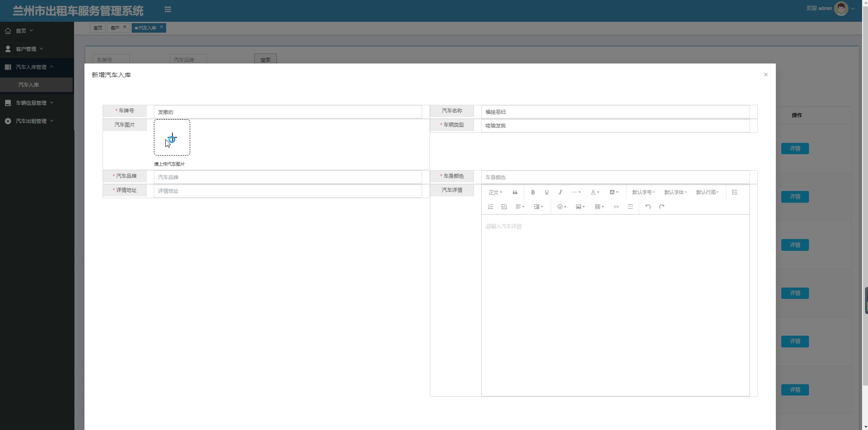
Task: Open the 默认字号 font size dropdown
Action: click(x=643, y=192)
